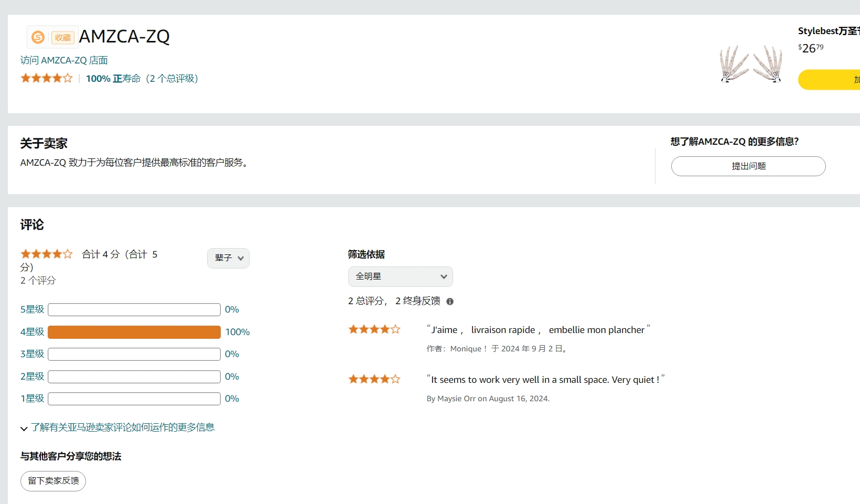Open the 全明星 star filter dropdown
This screenshot has width=860, height=504.
click(400, 276)
